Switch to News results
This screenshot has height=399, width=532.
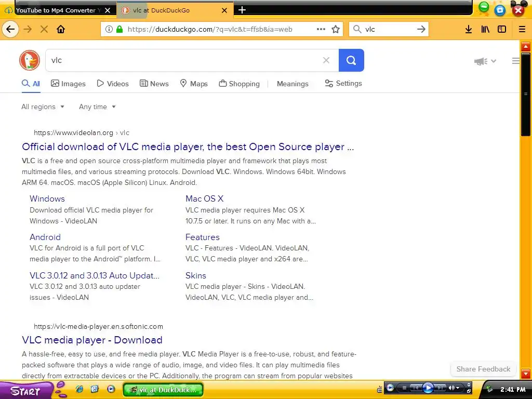pos(154,84)
